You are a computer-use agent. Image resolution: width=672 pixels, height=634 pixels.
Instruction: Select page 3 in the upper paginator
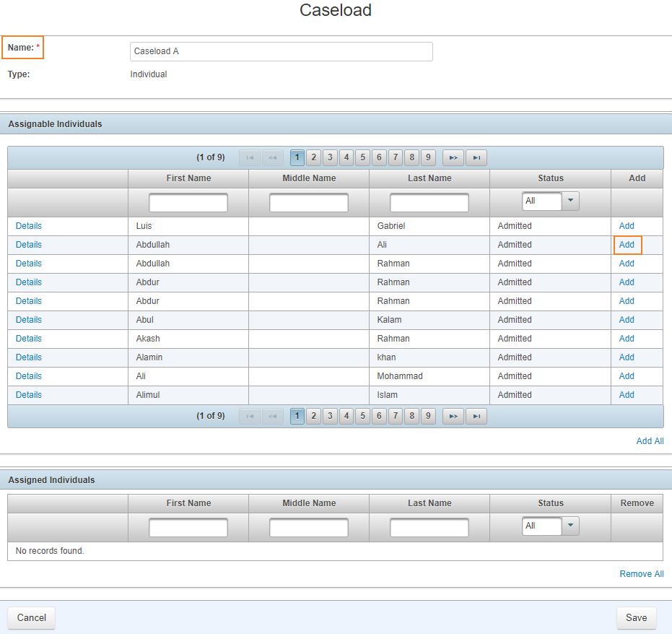330,157
